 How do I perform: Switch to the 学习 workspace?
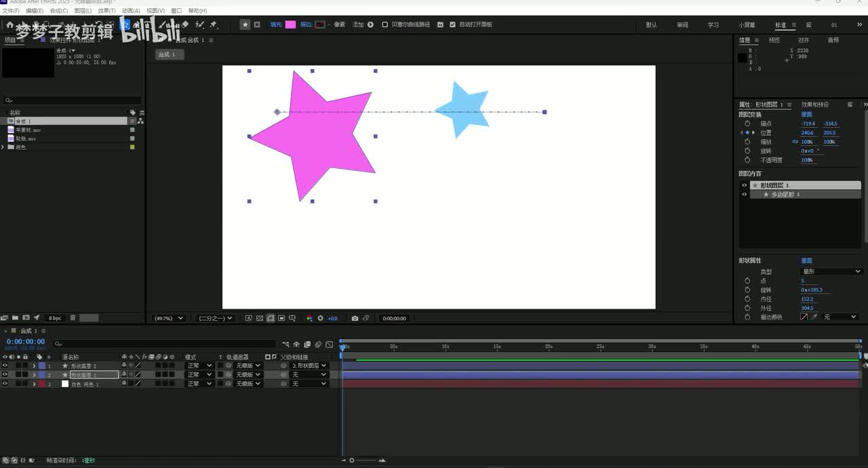pyautogui.click(x=713, y=25)
